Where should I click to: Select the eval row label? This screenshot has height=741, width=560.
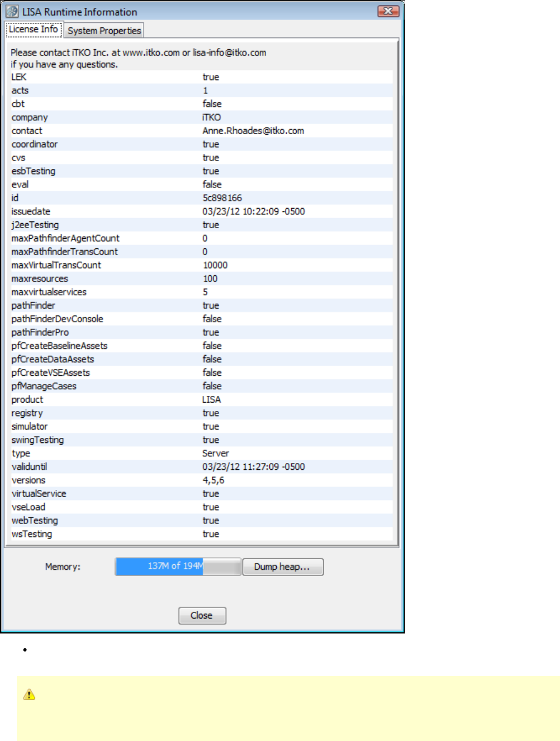coord(20,185)
